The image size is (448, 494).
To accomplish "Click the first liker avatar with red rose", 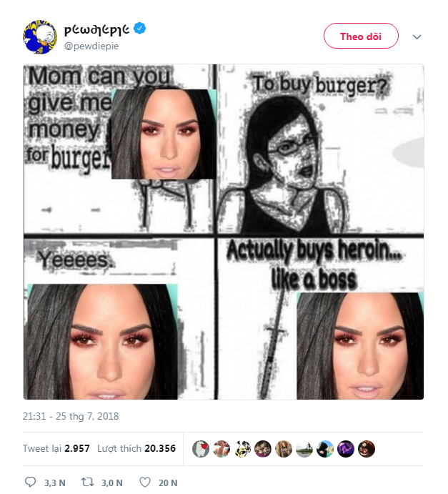I will click(201, 449).
